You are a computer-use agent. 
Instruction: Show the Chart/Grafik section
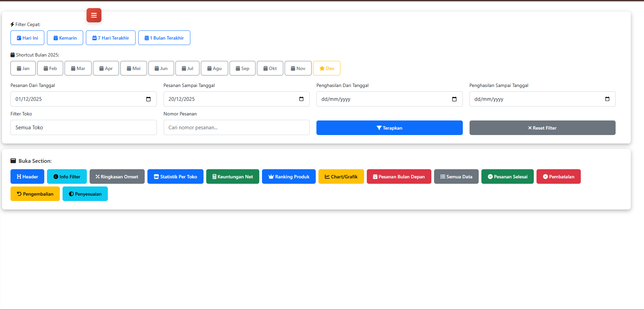tap(341, 177)
